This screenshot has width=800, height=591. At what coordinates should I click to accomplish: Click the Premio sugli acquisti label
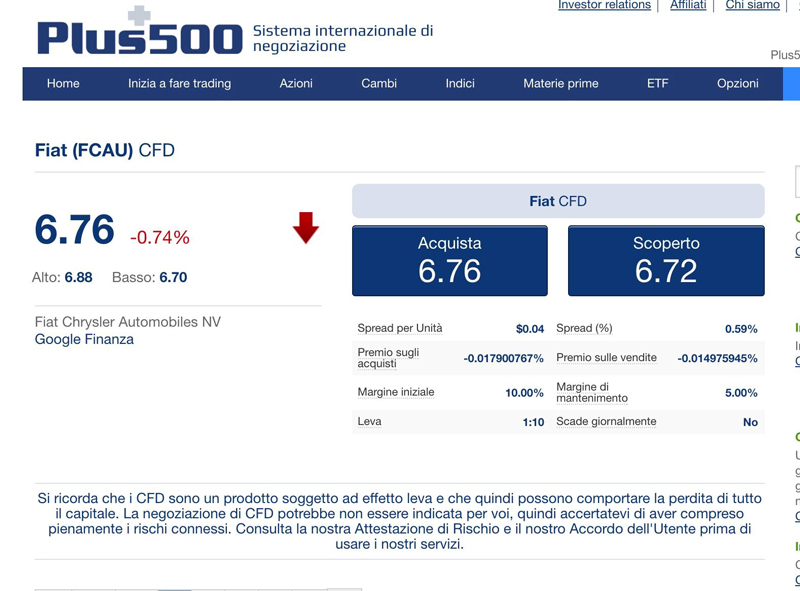(x=388, y=358)
